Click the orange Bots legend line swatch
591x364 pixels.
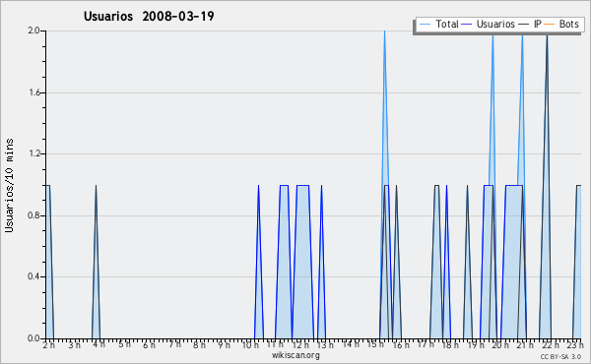[x=550, y=25]
